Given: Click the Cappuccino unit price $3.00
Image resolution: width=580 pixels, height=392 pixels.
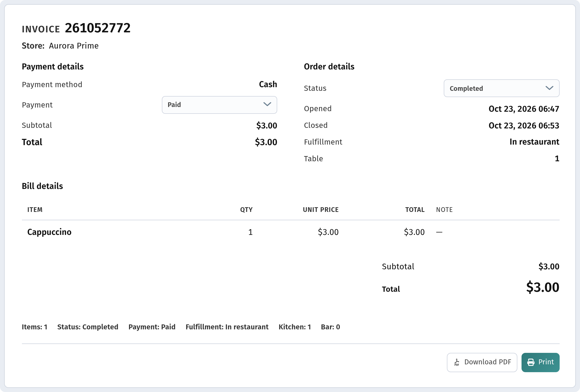Looking at the screenshot, I should [328, 232].
